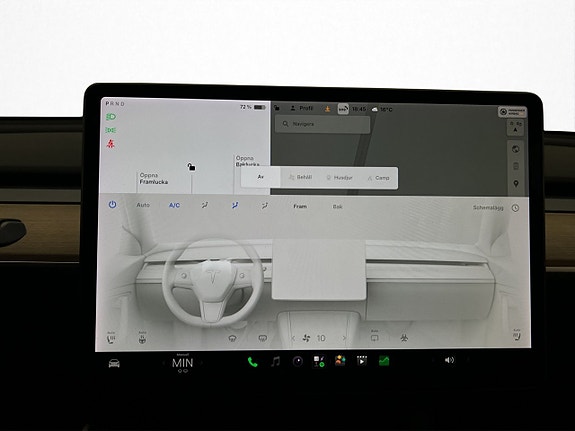
Task: Launch the Theater video app
Action: [x=362, y=361]
